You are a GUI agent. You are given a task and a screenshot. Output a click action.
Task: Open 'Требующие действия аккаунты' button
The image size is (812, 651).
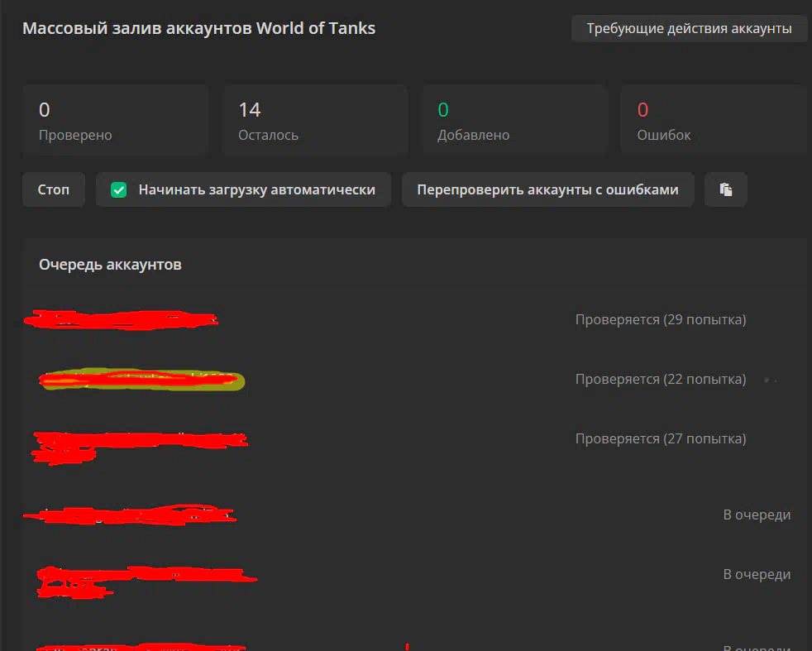pos(689,28)
